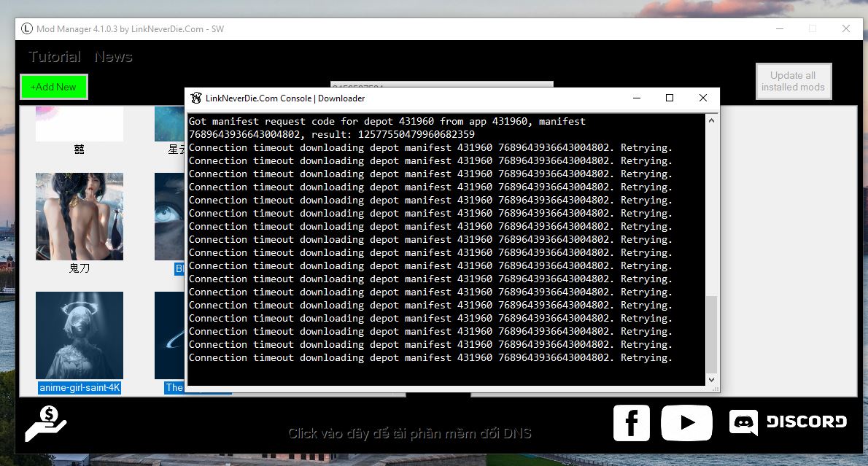Maximize the LinkNeverDie console window
This screenshot has width=868, height=466.
(x=669, y=98)
